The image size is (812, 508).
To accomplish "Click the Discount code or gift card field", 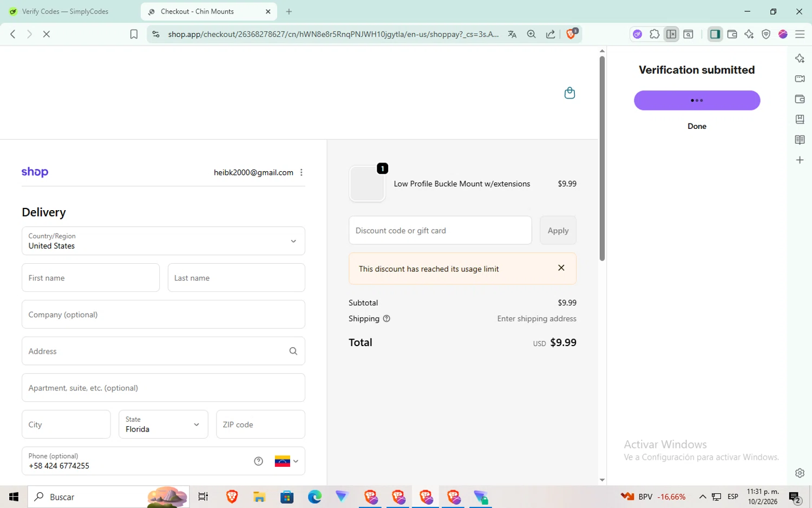I will click(440, 230).
